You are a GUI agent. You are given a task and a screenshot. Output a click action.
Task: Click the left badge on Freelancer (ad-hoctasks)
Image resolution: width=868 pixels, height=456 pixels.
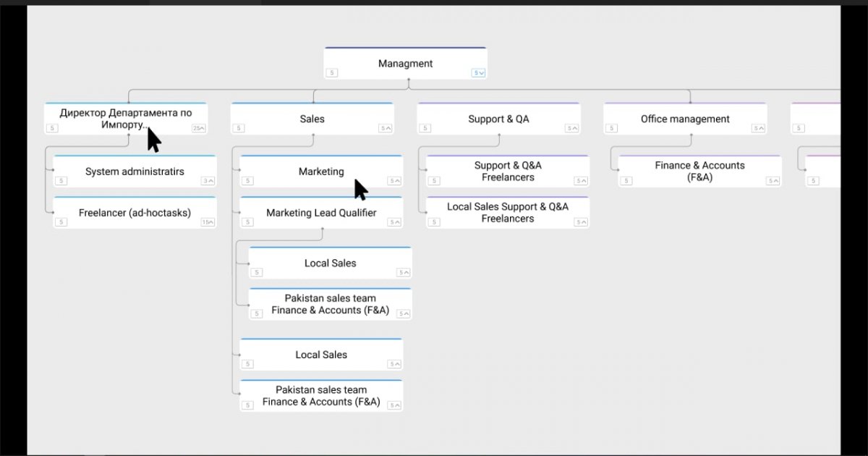pos(61,222)
